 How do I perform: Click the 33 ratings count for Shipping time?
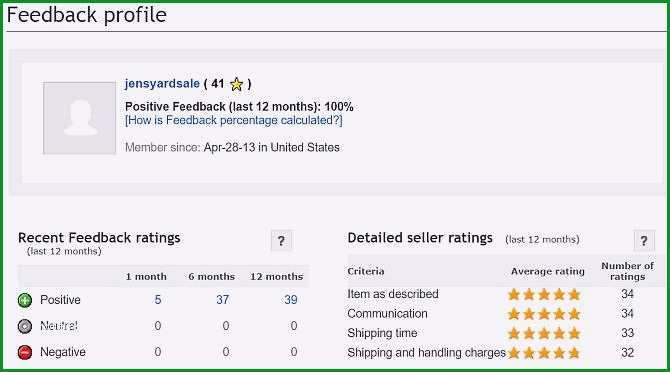point(627,333)
